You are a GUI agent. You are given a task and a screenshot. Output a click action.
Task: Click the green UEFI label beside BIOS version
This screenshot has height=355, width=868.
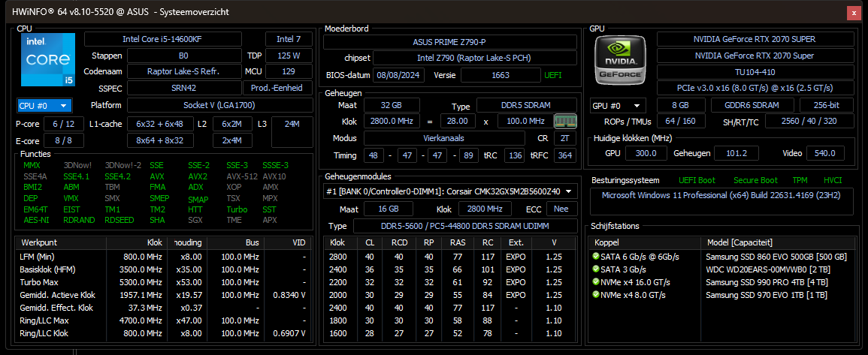coord(552,75)
